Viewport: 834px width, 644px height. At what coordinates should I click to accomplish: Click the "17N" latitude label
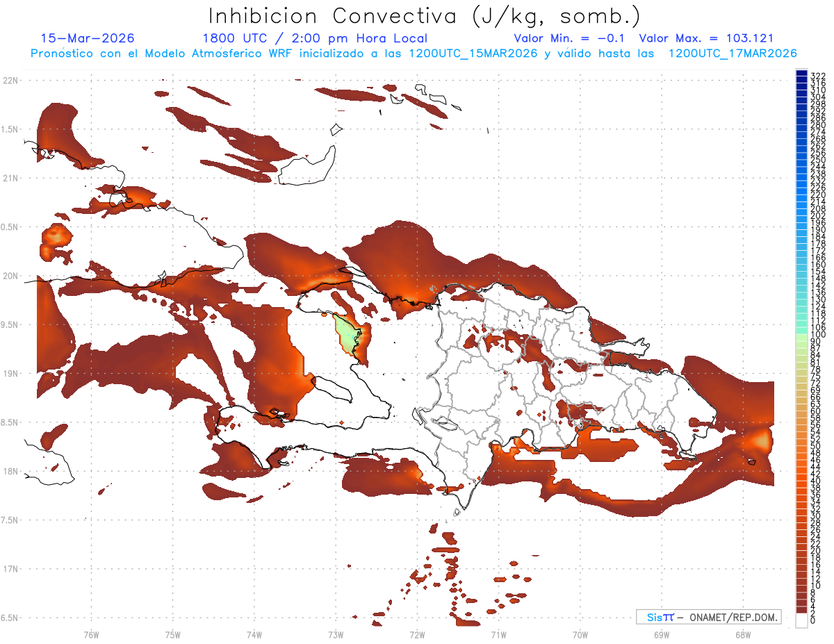10,569
